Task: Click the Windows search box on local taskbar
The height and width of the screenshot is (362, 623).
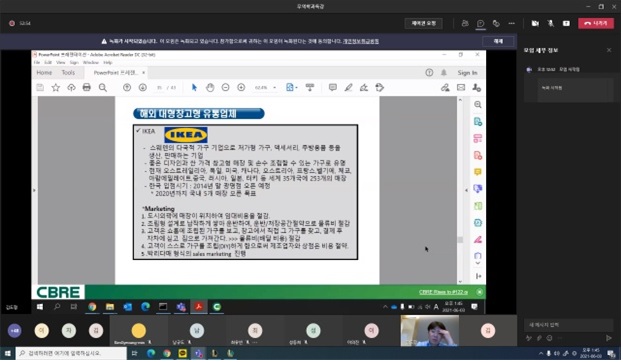Action: [x=72, y=353]
